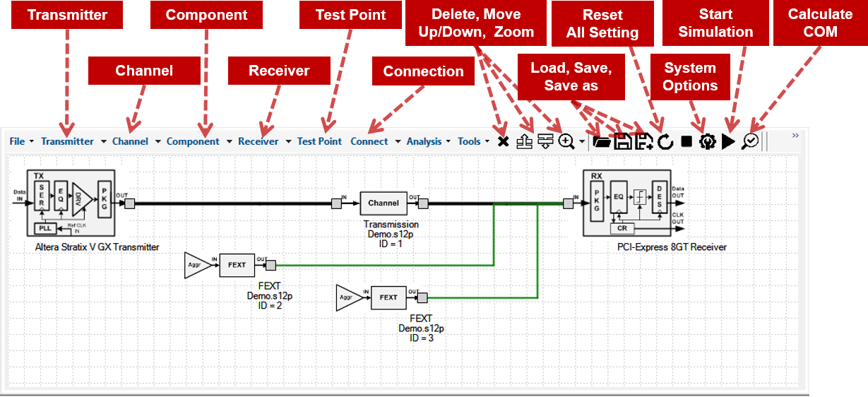Click the Save As icon
The width and height of the screenshot is (868, 397).
point(644,141)
